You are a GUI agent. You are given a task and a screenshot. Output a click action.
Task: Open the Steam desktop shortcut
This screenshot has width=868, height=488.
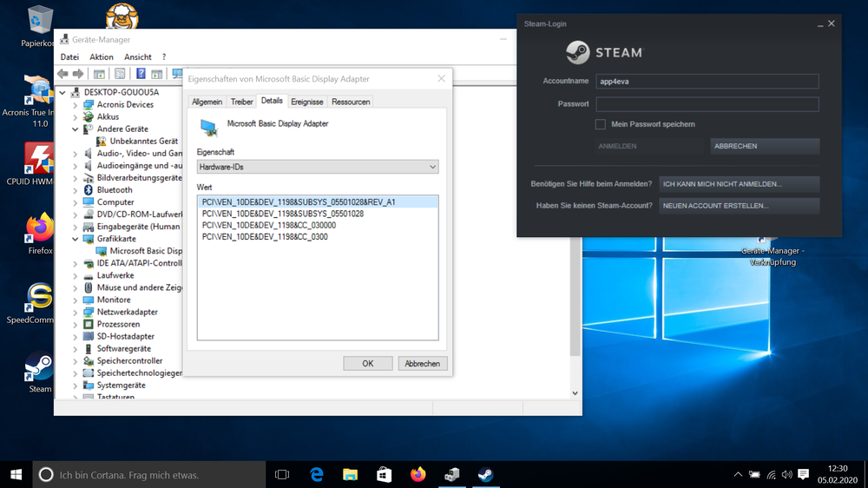coord(40,366)
